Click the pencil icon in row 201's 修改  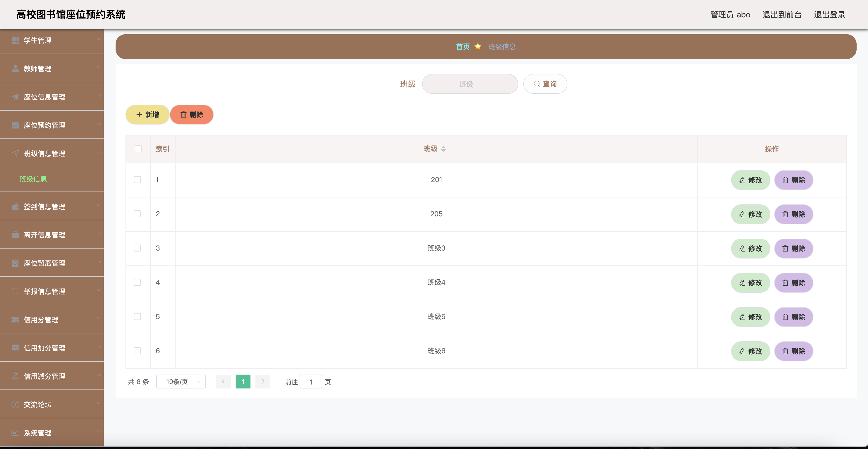(742, 180)
